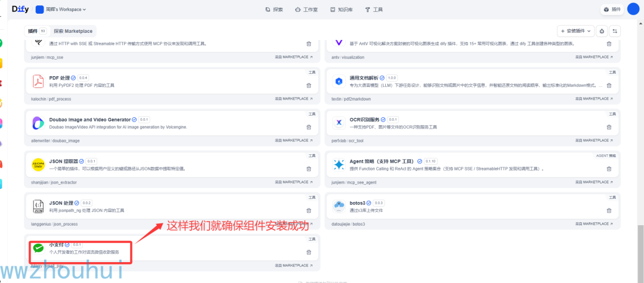Delete the JSON 处理 plugin
Image resolution: width=644 pixels, height=283 pixels.
point(308,210)
